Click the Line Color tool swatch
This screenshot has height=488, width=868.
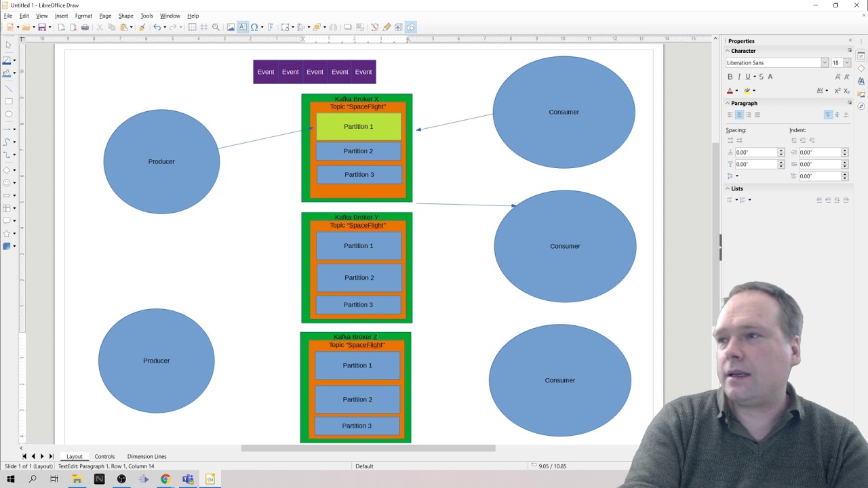[7, 60]
